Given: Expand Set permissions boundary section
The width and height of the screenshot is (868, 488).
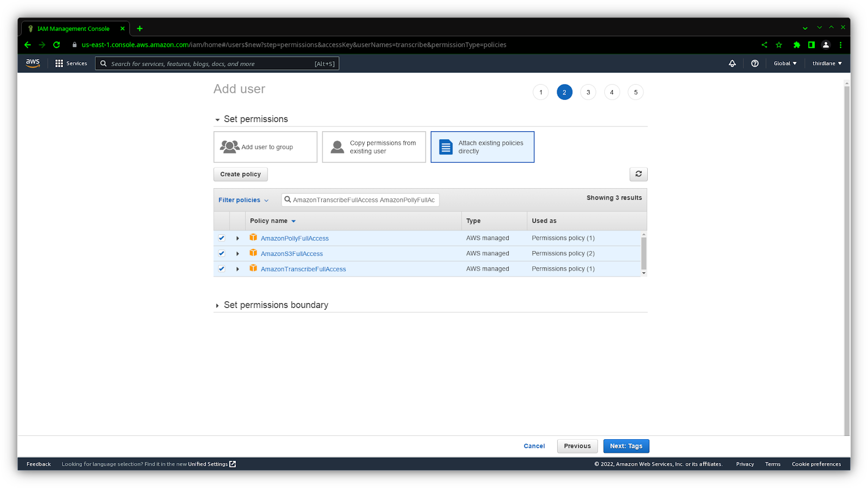Looking at the screenshot, I should pos(218,306).
